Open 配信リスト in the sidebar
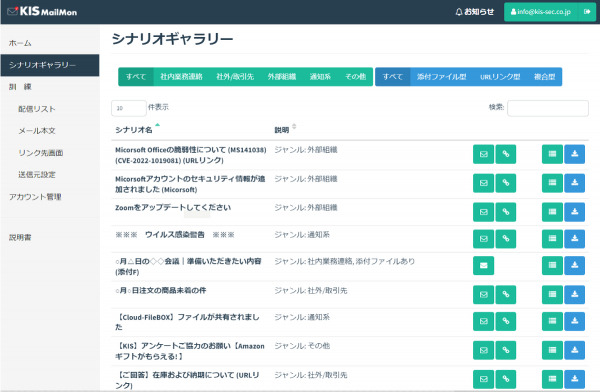 [x=37, y=109]
